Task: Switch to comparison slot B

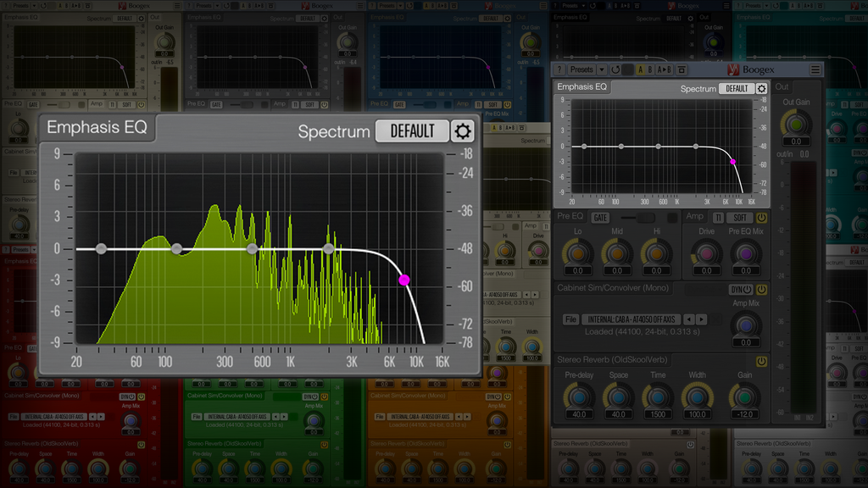Action: [649, 69]
